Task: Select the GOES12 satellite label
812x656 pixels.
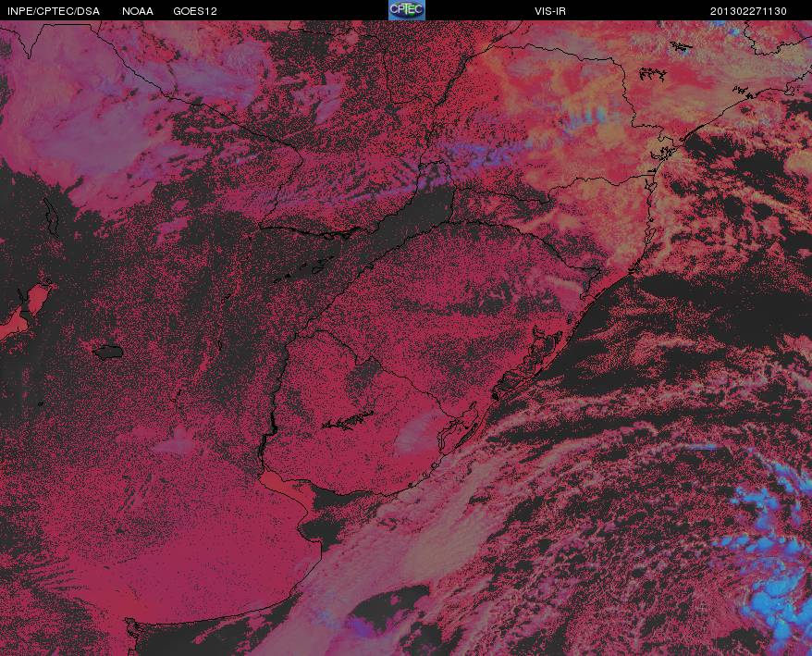Action: (x=195, y=11)
